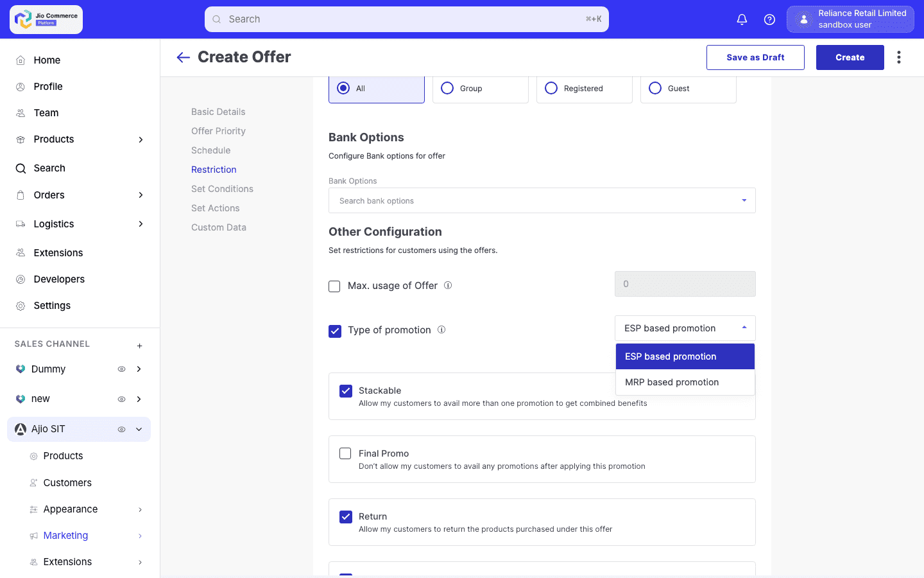The height and width of the screenshot is (578, 924).
Task: Switch to the Basic Details section
Action: [x=218, y=111]
